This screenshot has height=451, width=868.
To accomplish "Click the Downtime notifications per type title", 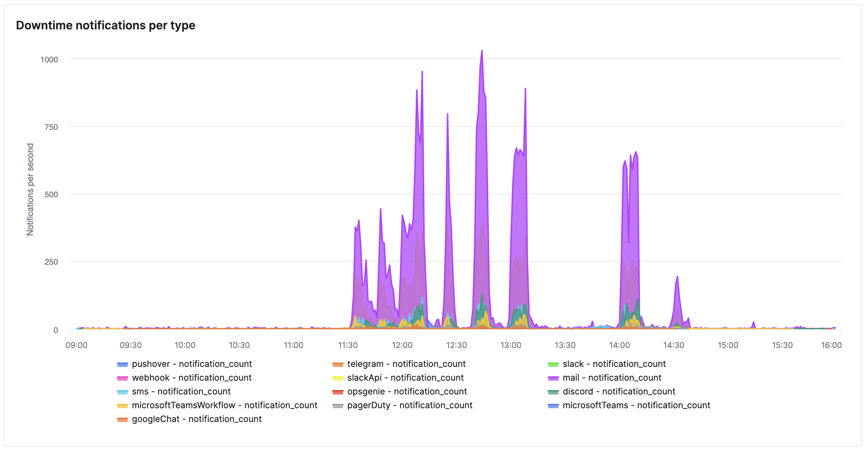I will point(106,25).
